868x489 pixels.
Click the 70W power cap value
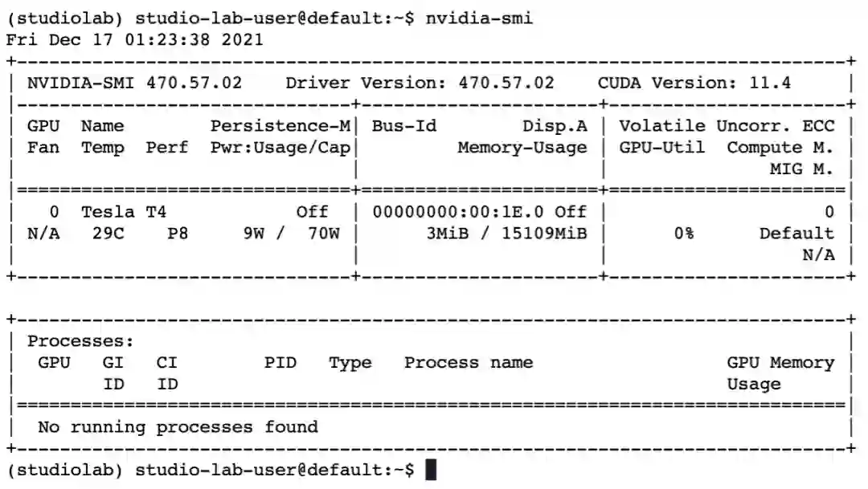(x=323, y=234)
